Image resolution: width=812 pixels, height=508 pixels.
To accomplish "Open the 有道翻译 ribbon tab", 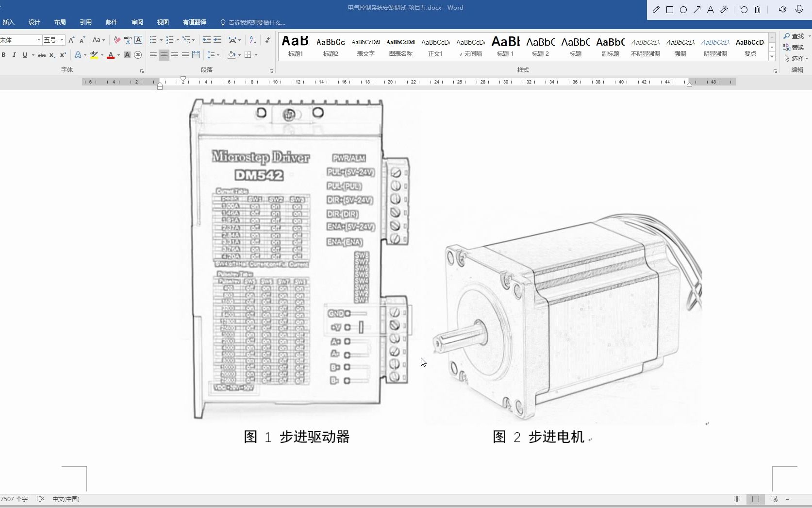I will point(195,22).
